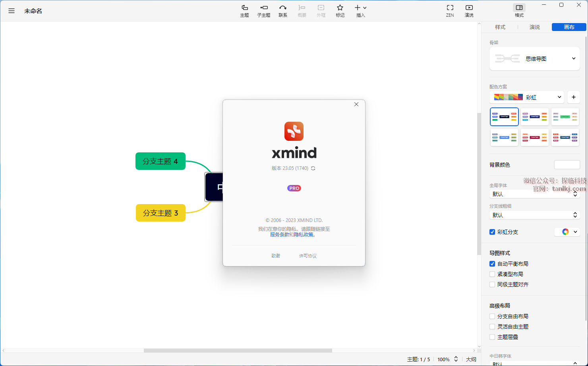Start presentation with 演说 toolbar icon
Image resolution: width=588 pixels, height=366 pixels.
(x=469, y=10)
